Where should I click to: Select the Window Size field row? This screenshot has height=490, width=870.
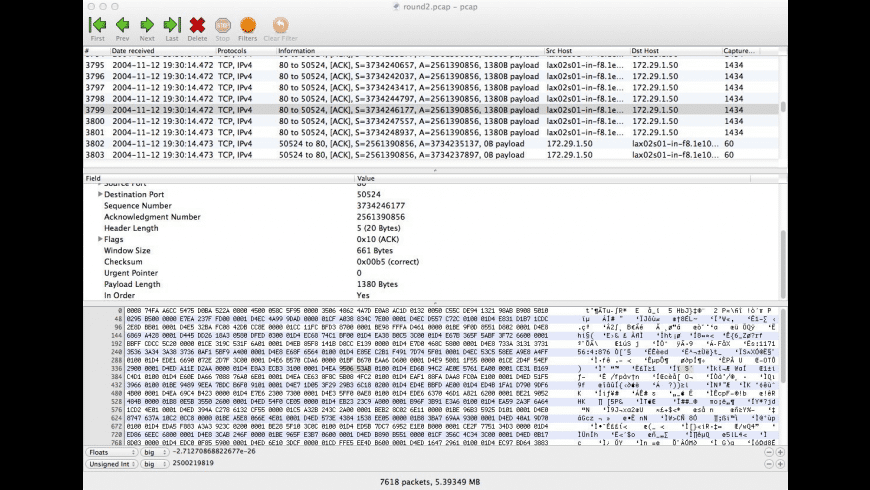[431, 250]
